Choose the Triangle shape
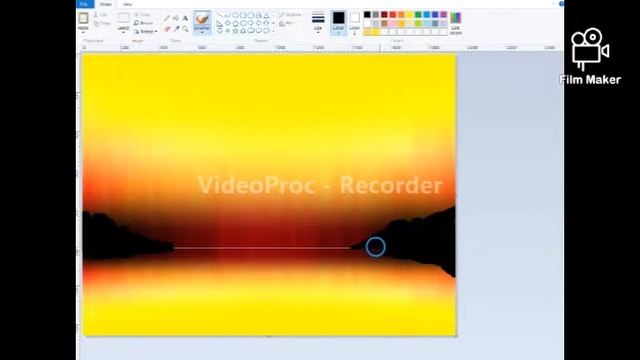The width and height of the screenshot is (640, 360). [267, 15]
